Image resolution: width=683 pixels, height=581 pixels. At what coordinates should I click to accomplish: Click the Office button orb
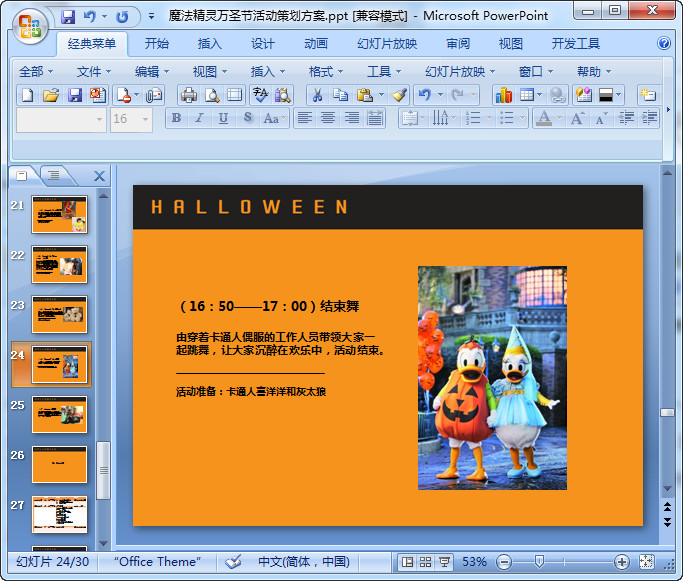click(30, 27)
